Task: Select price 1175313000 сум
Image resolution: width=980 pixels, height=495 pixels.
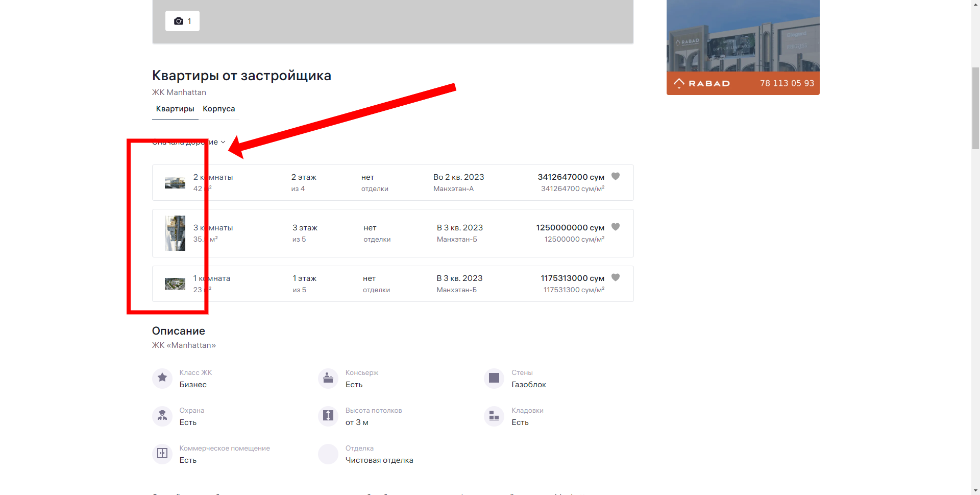Action: [x=573, y=278]
